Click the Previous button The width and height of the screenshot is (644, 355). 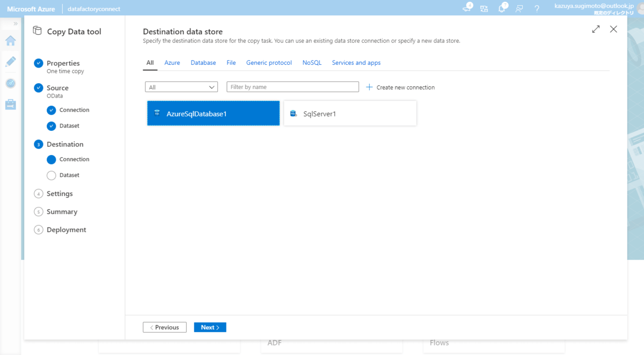(165, 327)
